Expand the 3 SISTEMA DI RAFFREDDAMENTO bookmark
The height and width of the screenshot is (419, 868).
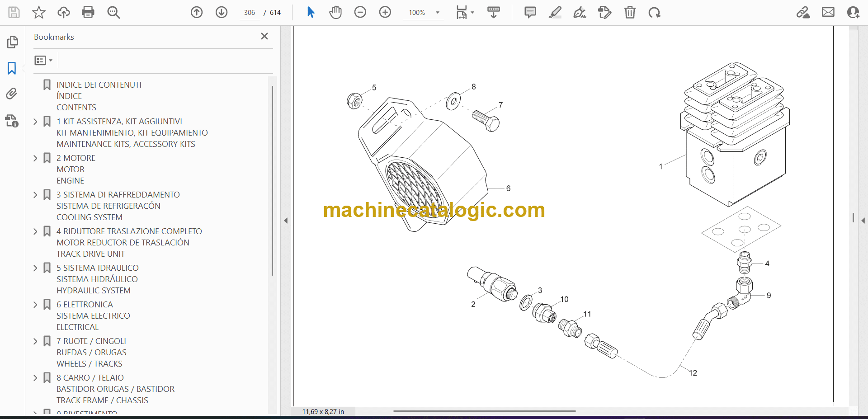pyautogui.click(x=35, y=195)
